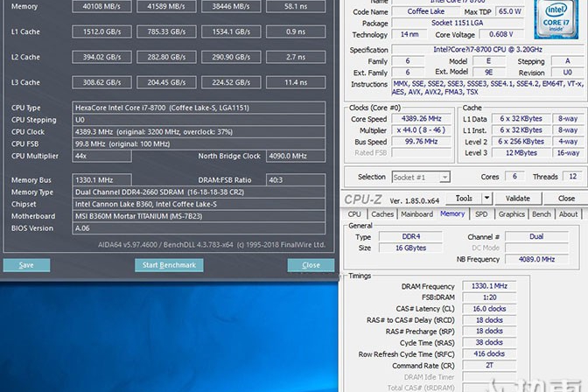The image size is (588, 392).
Task: Click memory Type value DDR4
Action: pos(410,237)
